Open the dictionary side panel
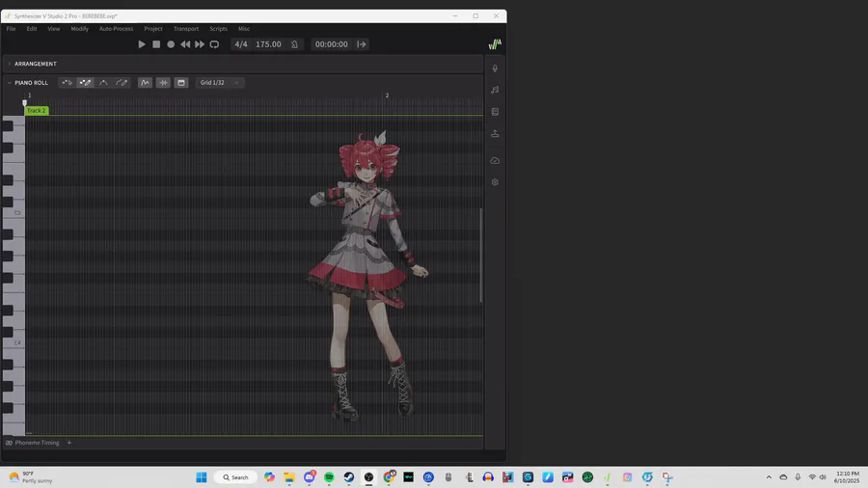 495,112
